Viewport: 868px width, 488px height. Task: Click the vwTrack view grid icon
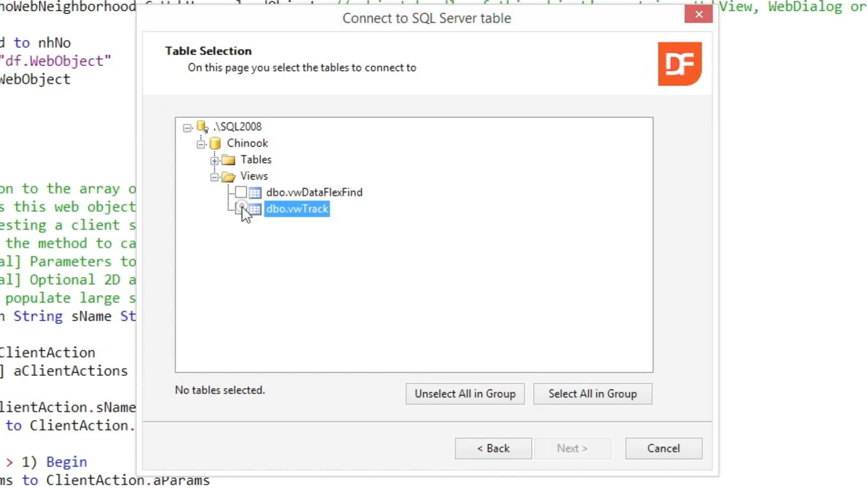pos(256,209)
